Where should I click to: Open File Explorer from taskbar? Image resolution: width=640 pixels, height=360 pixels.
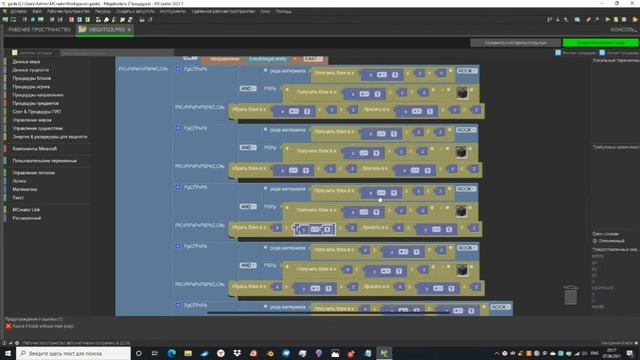coord(188,353)
